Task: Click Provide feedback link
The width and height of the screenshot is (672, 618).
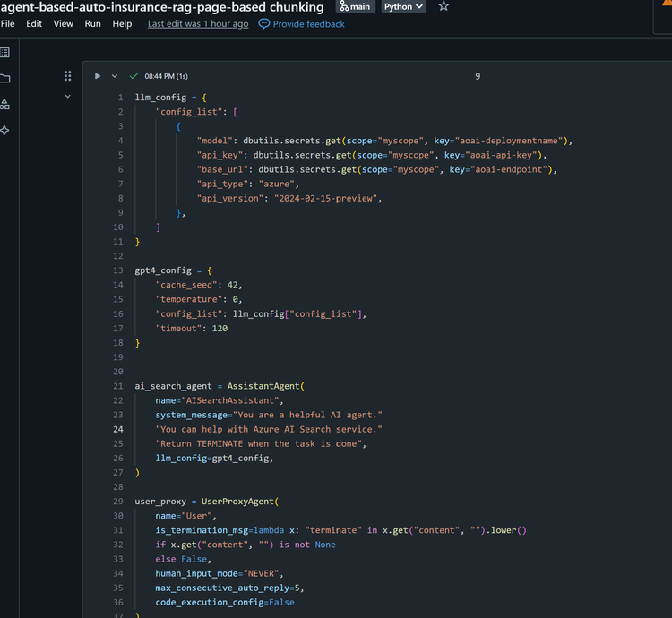Action: point(302,24)
